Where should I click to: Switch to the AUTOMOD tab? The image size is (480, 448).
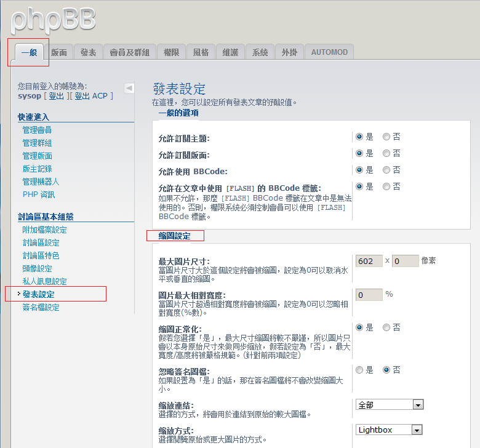point(329,52)
